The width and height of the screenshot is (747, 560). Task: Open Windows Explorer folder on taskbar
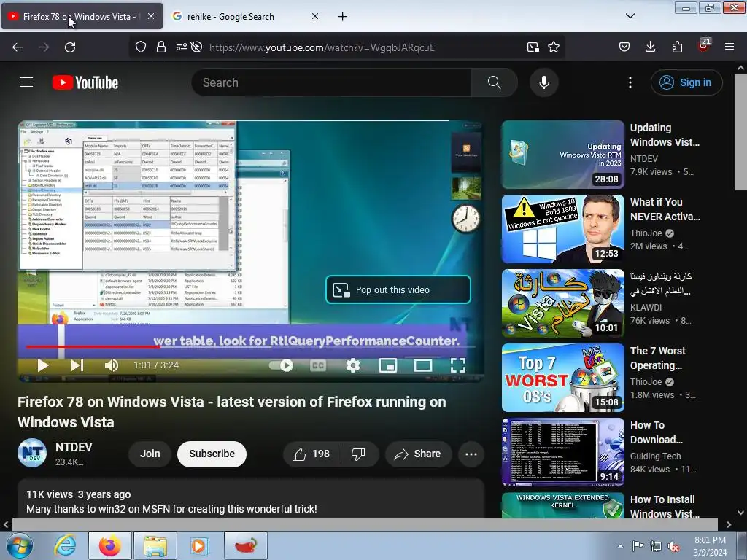click(x=155, y=545)
